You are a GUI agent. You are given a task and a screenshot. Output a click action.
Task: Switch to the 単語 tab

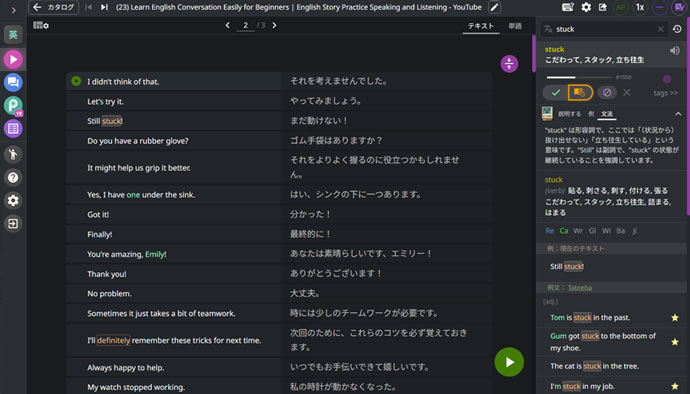click(515, 26)
